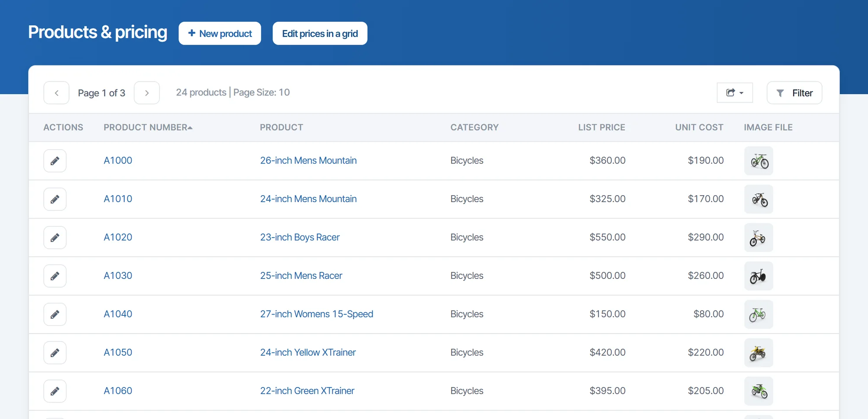
Task: Open the 26-inch Mens Mountain product
Action: pos(309,160)
